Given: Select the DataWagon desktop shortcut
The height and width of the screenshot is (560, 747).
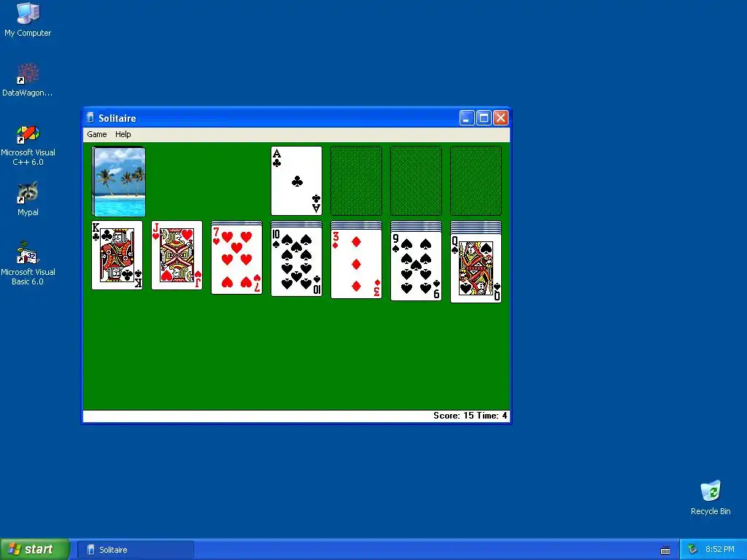Looking at the screenshot, I should pos(28,80).
